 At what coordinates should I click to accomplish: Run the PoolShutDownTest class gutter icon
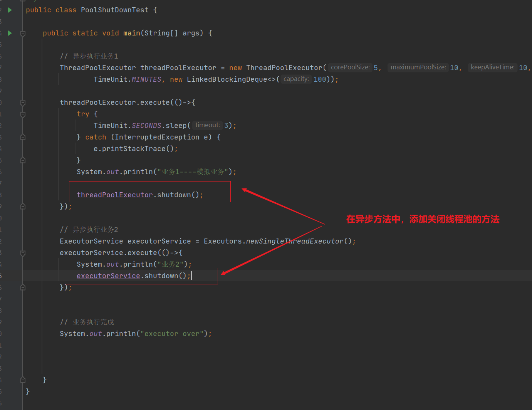tap(10, 10)
